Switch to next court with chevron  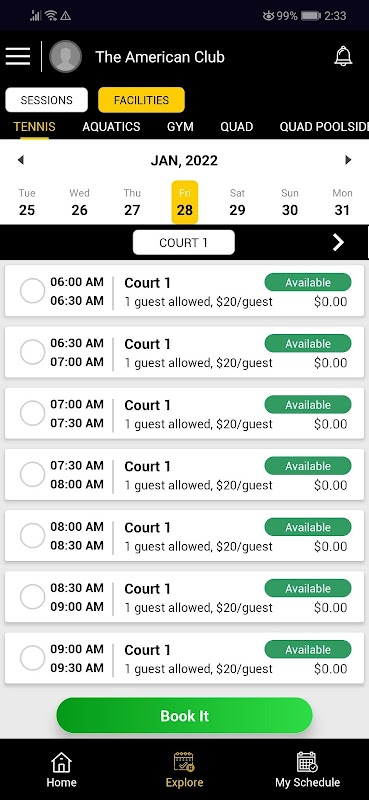point(338,243)
